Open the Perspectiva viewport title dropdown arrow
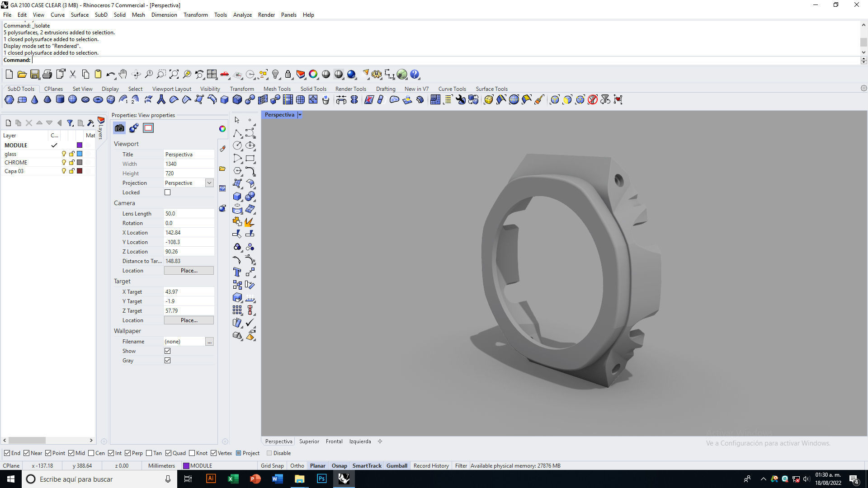 click(x=300, y=115)
